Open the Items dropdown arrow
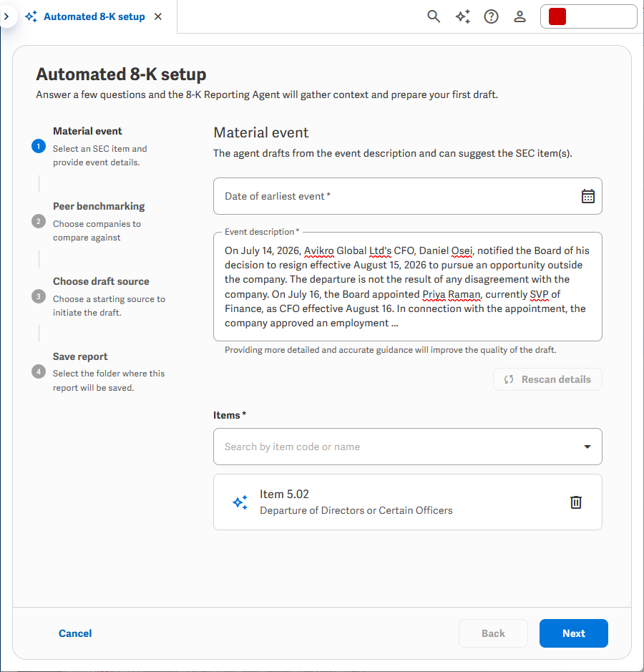Screen dimensions: 644x672 pos(587,447)
